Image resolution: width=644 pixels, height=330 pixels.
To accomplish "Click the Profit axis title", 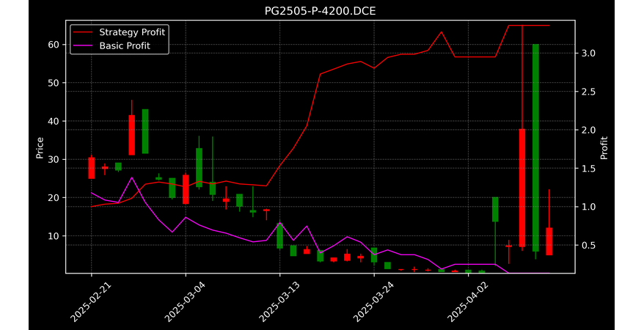I will (604, 148).
